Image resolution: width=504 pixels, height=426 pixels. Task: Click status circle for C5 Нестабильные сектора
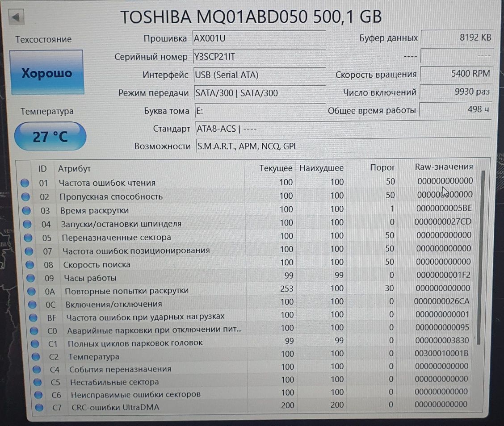(x=38, y=382)
